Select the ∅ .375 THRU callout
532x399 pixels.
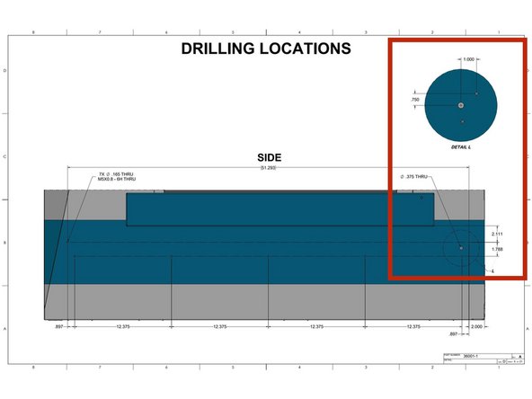(x=413, y=177)
